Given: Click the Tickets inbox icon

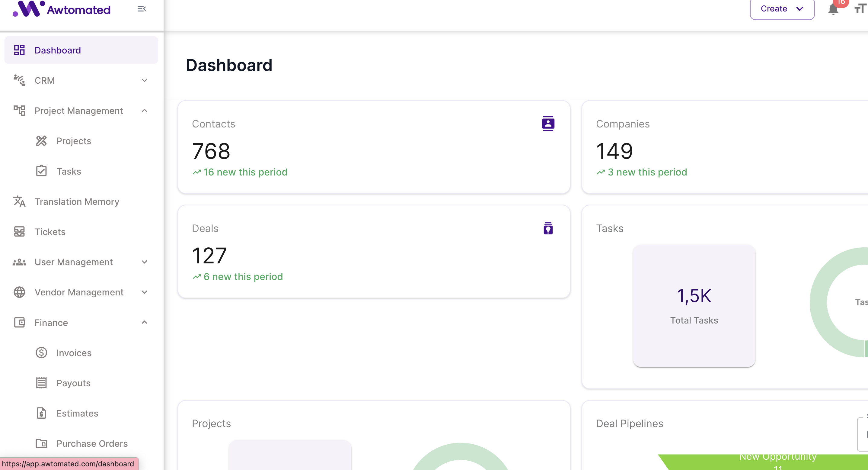Looking at the screenshot, I should point(19,232).
